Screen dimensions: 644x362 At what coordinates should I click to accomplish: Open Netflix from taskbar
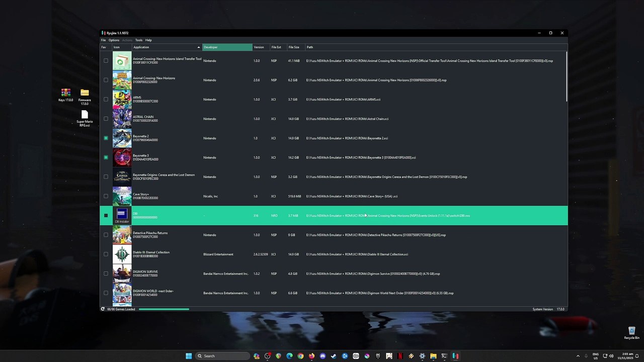tap(400, 356)
